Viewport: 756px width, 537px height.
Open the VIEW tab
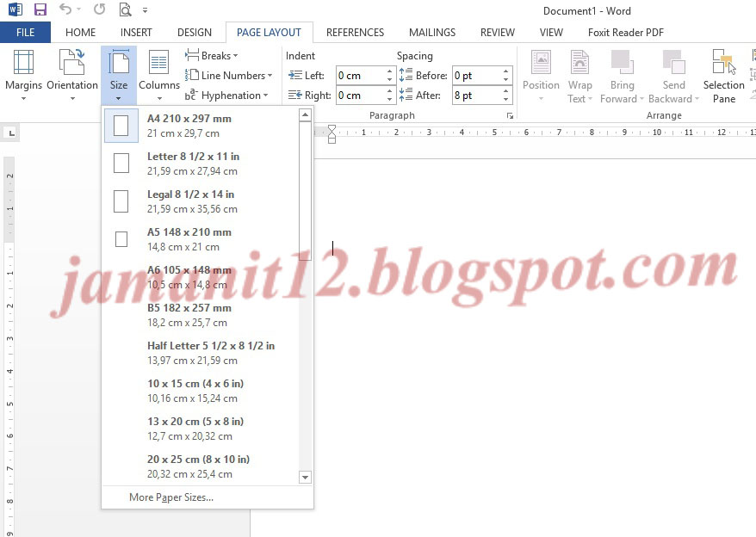(551, 33)
